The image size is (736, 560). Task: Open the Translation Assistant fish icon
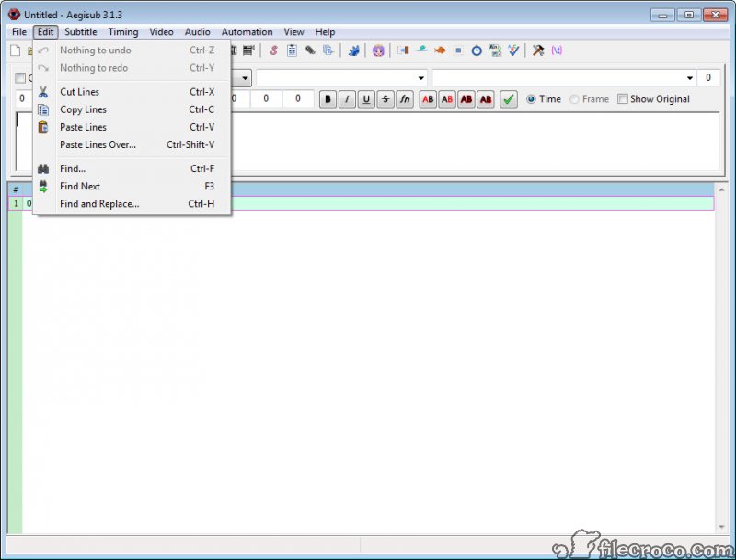click(x=440, y=51)
